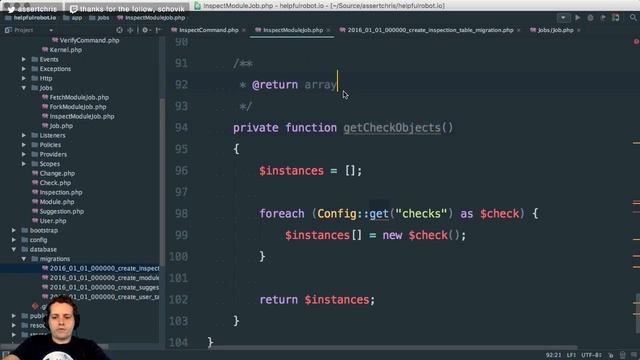
Task: Open FetchModuleJob.php file
Action: click(x=76, y=98)
